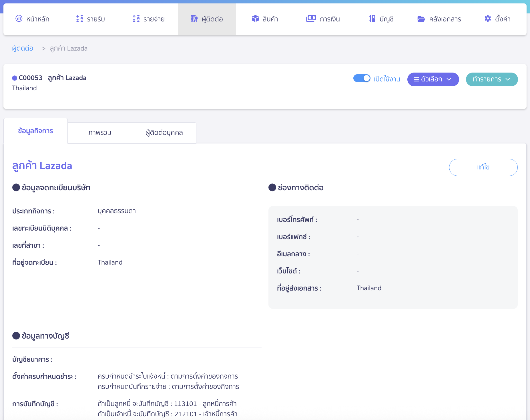
Task: Click the แก้ไข edit button
Action: 483,167
